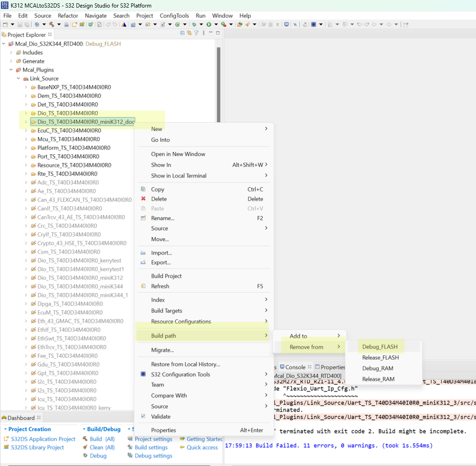Click the New wizard toolbar icon
This screenshot has width=476, height=466.
coord(5,25)
